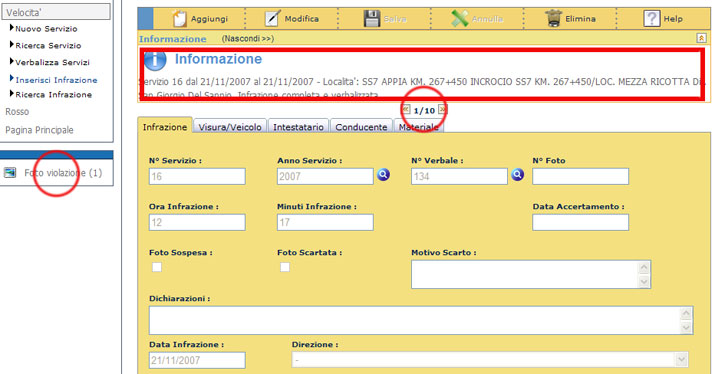Open the Conducente tab

click(361, 127)
